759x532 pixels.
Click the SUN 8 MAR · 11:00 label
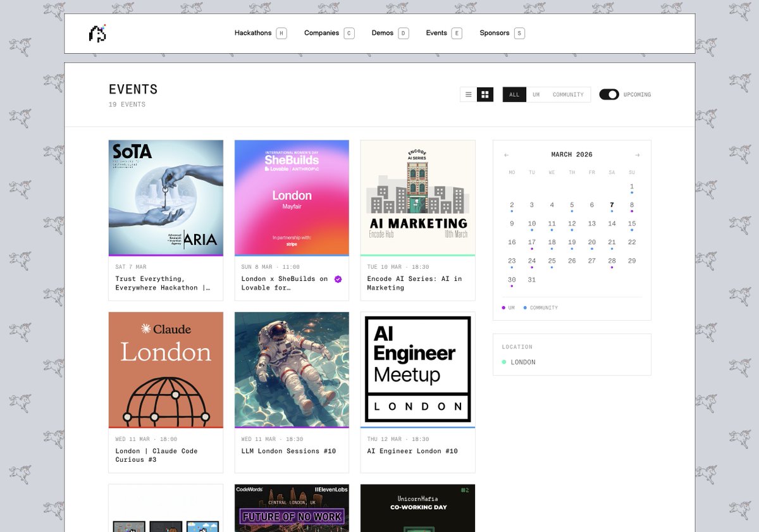click(x=271, y=267)
